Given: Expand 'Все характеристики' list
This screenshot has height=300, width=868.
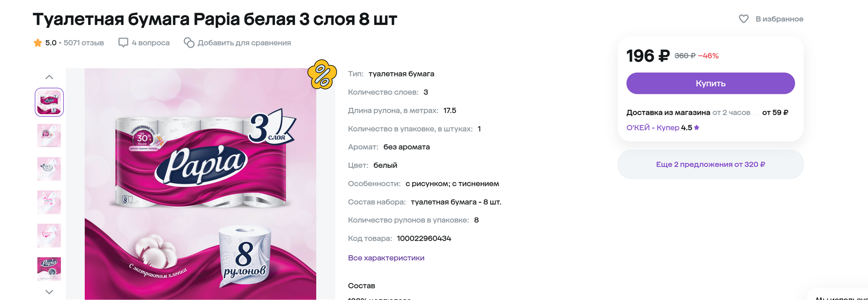Looking at the screenshot, I should click(386, 258).
